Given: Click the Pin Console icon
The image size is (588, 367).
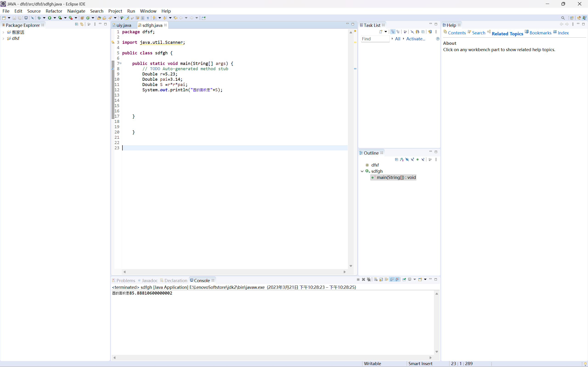Looking at the screenshot, I should (404, 279).
